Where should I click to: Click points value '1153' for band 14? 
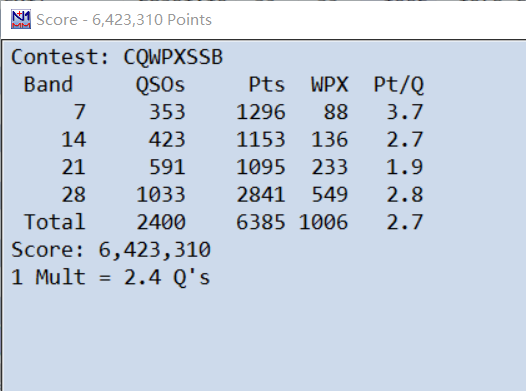point(261,139)
